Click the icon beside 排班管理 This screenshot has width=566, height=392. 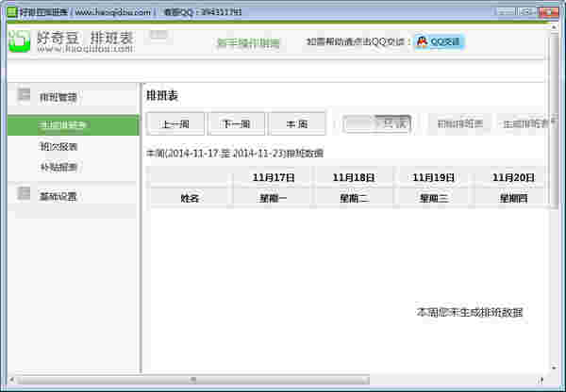click(x=24, y=95)
